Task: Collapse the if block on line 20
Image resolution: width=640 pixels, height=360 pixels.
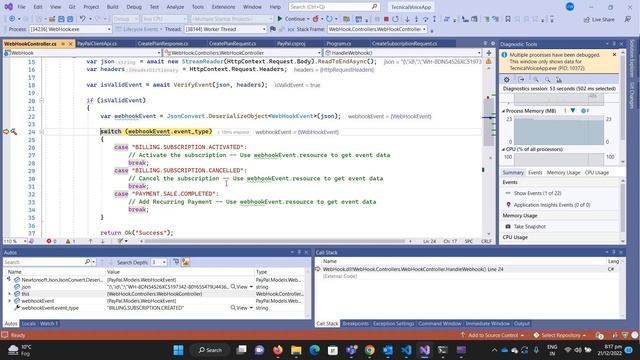Action: (41, 100)
